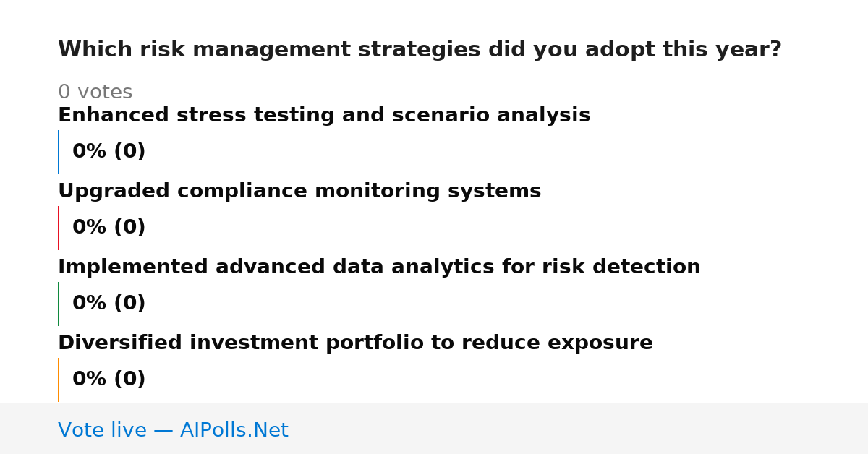Click the (0) count under Enhanced stress testing
The width and height of the screenshot is (868, 454).
click(x=129, y=152)
